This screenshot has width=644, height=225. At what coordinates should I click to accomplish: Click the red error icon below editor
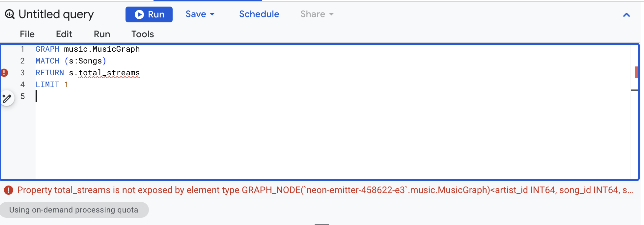pyautogui.click(x=8, y=190)
